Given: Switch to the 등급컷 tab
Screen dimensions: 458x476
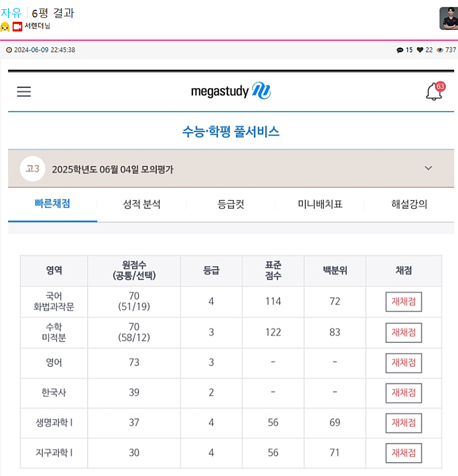Looking at the screenshot, I should click(231, 204).
